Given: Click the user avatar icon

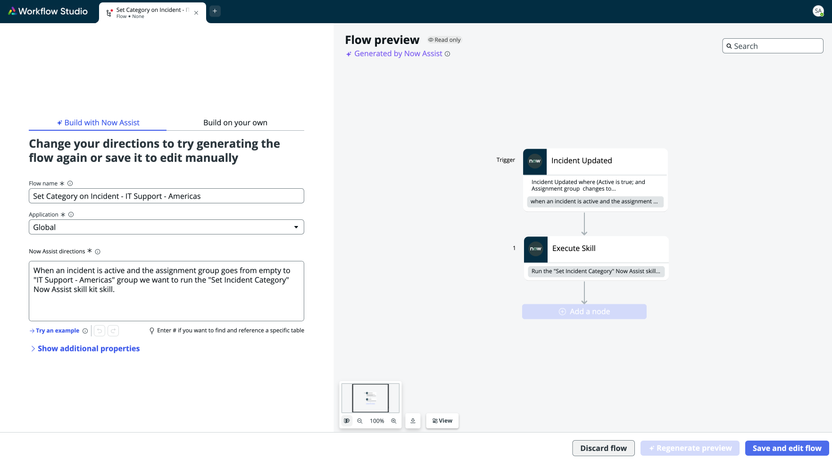Looking at the screenshot, I should pos(818,11).
